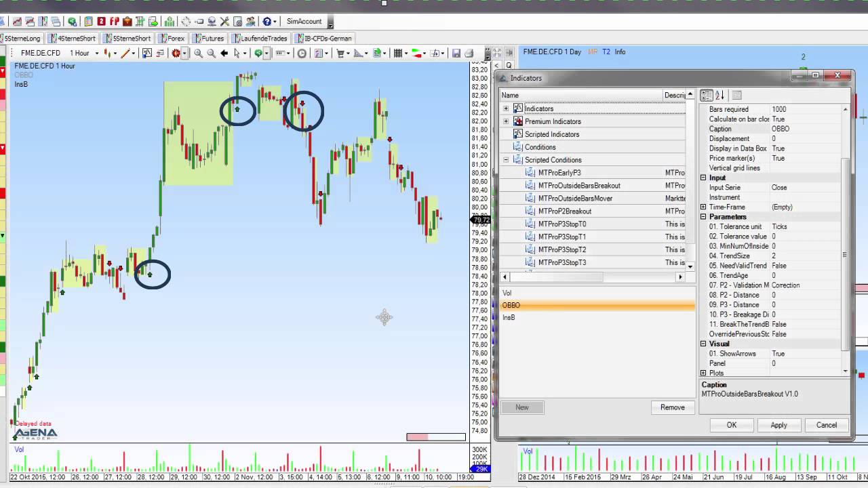Expand the Premium Indicators tree node
868x488 pixels.
506,121
